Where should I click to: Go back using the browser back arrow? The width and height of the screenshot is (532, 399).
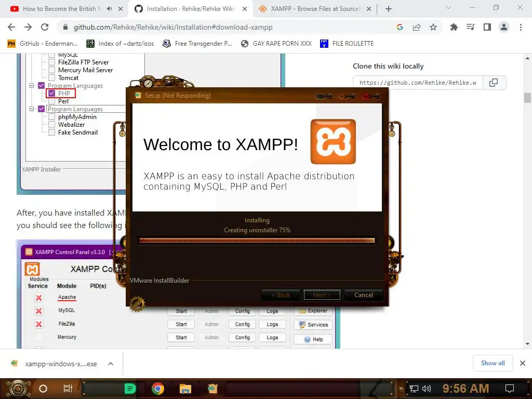(11, 27)
